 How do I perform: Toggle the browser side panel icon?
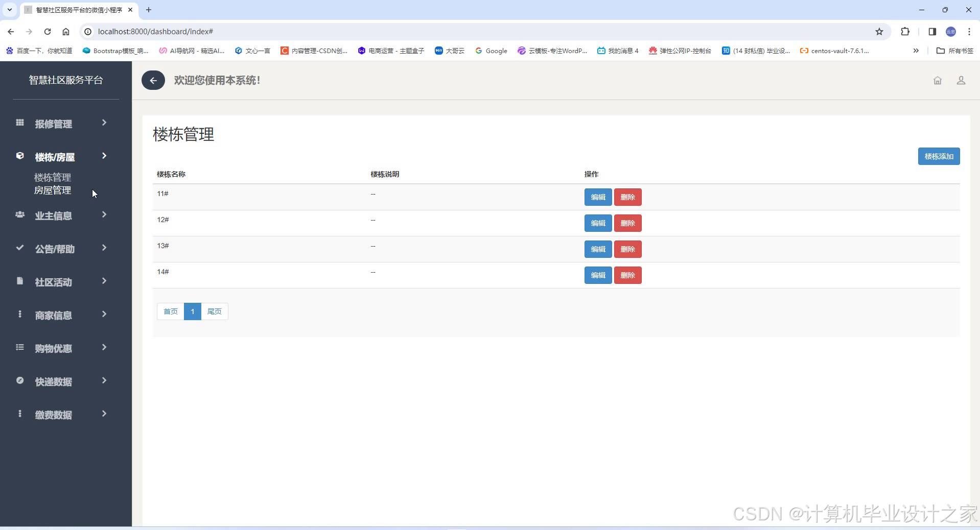tap(932, 32)
